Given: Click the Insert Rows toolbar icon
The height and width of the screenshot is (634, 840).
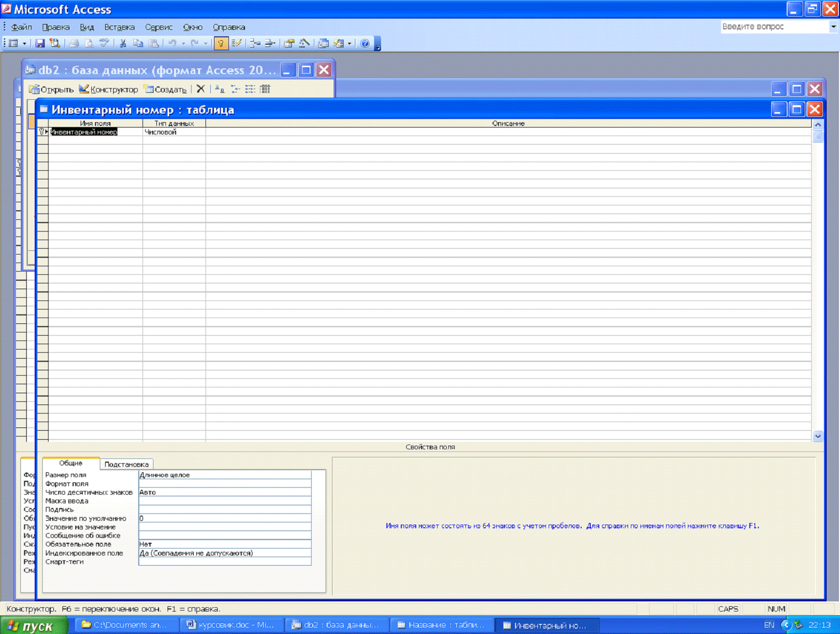Looking at the screenshot, I should tap(255, 44).
